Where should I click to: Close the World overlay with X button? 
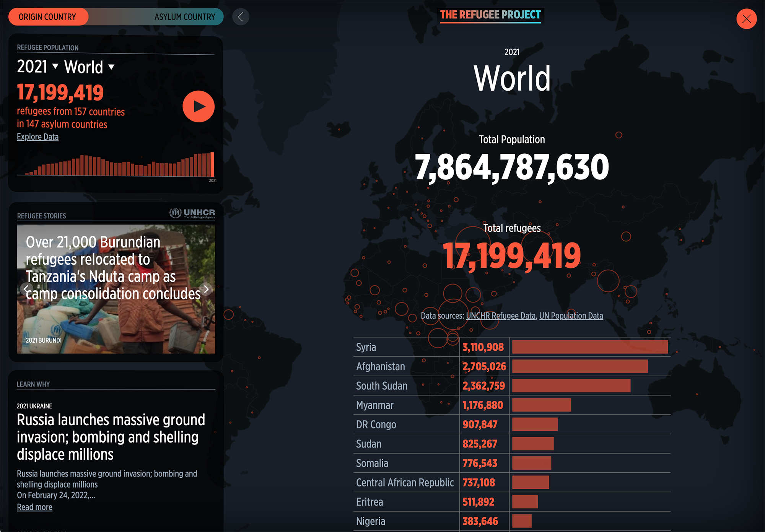(x=746, y=19)
